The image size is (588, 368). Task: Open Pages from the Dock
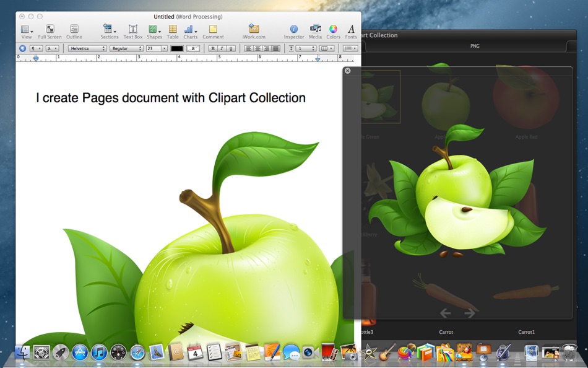pyautogui.click(x=272, y=353)
